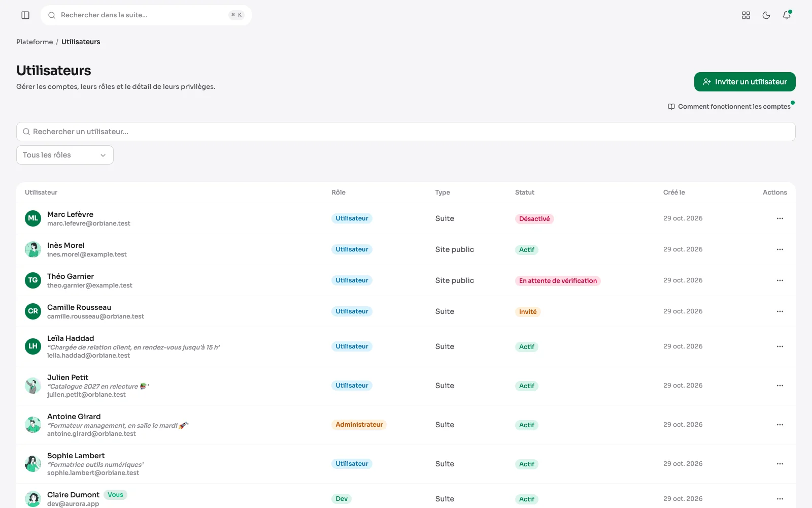Open actions menu for Inès Morel
Viewport: 812px width, 508px height.
pos(780,249)
